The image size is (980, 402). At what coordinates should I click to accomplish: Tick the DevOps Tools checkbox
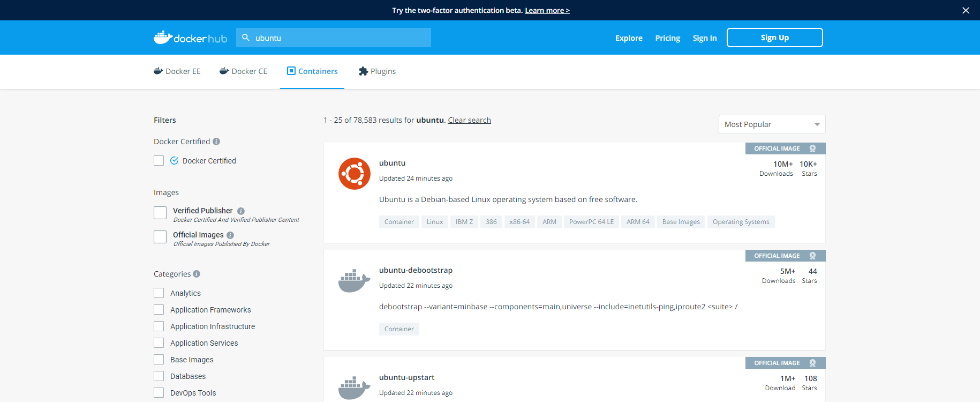click(159, 392)
